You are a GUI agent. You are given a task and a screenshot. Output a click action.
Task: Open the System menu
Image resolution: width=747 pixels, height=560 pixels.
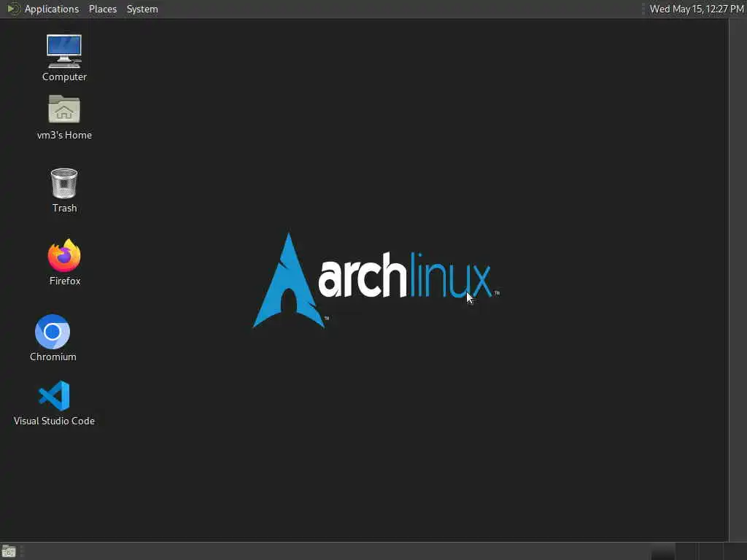coord(142,9)
